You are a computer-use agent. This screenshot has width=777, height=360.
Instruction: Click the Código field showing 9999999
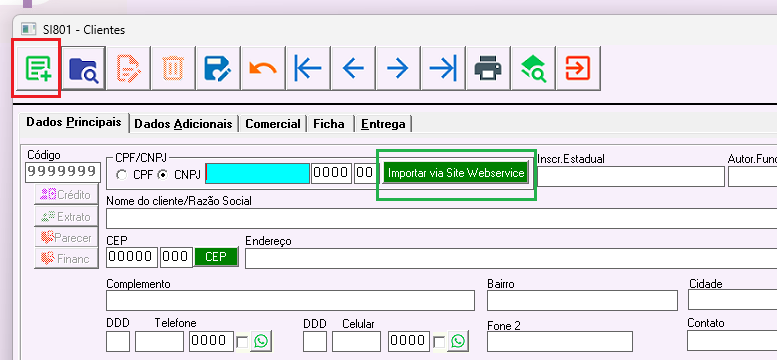point(63,172)
